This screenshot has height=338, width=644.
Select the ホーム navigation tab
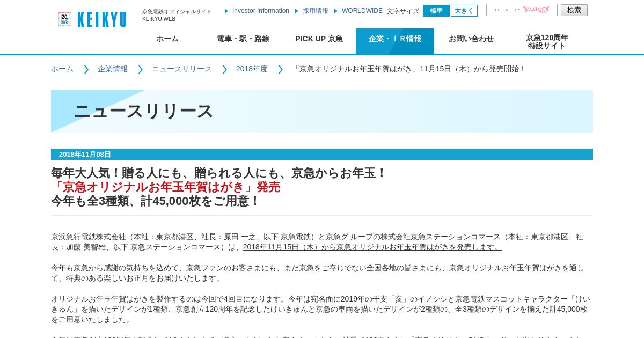[x=167, y=39]
